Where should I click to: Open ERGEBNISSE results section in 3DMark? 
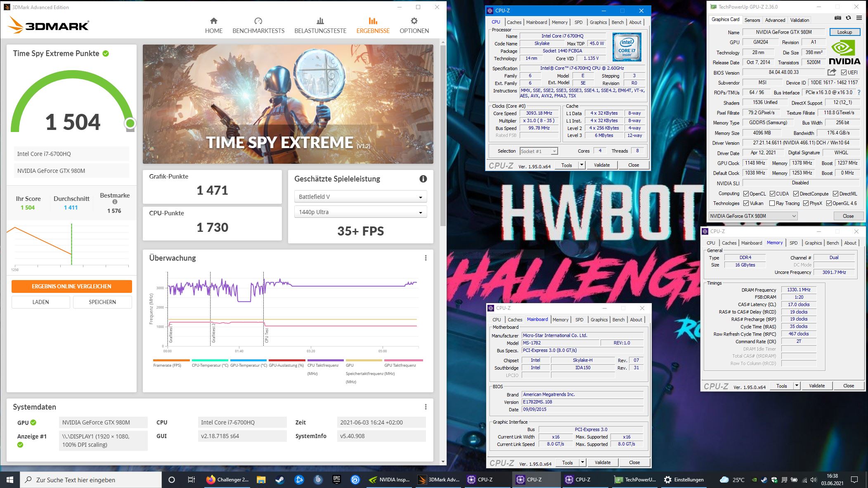coord(373,26)
